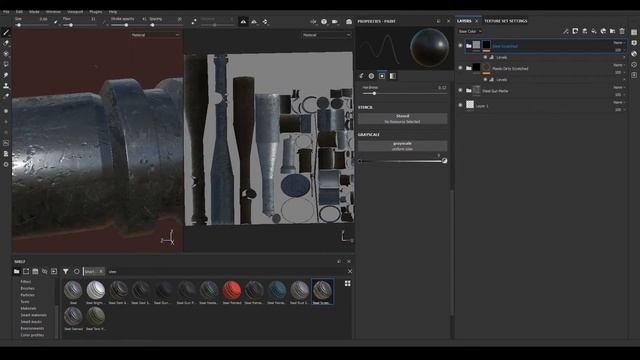Open the Viewport menu
Viewport: 640px width, 360px height.
pyautogui.click(x=75, y=12)
